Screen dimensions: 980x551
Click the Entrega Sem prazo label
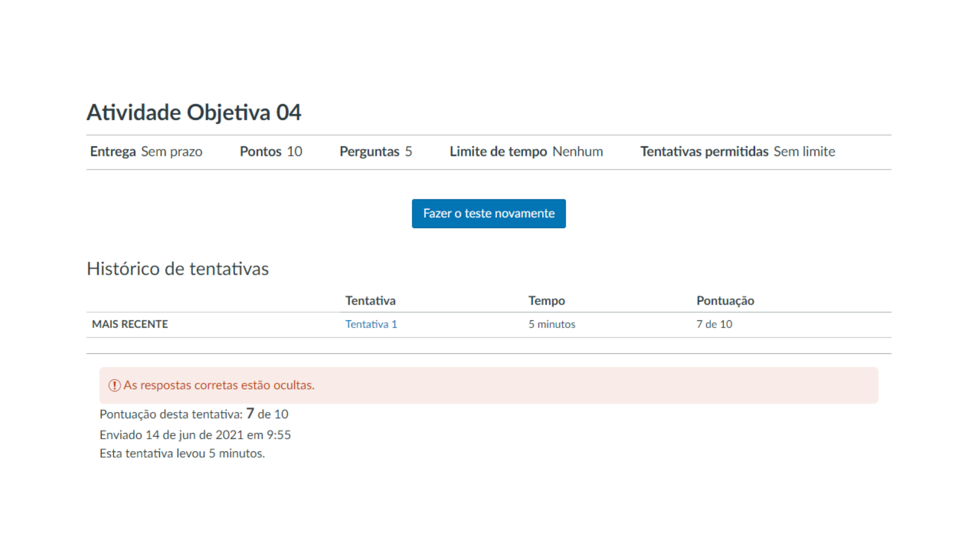[146, 151]
